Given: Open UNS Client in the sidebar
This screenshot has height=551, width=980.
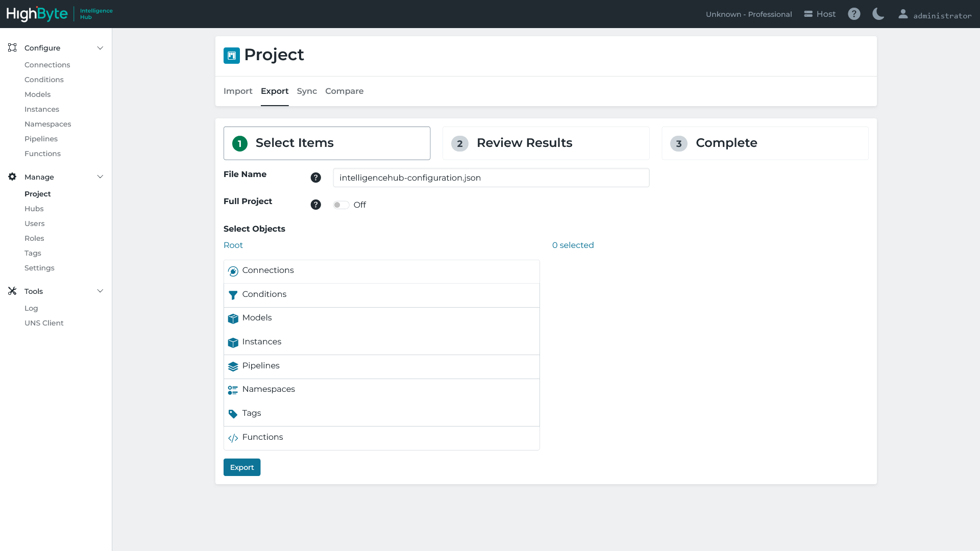Looking at the screenshot, I should [44, 323].
